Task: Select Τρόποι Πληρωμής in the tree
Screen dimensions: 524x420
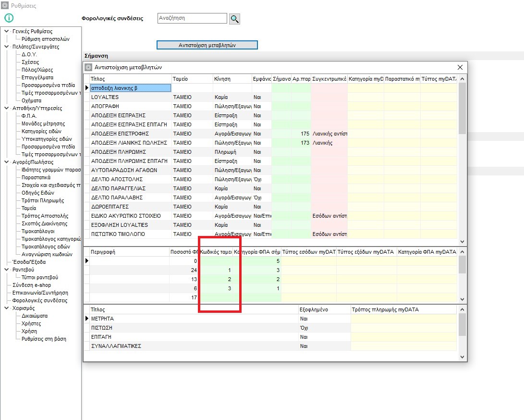Action: point(43,200)
